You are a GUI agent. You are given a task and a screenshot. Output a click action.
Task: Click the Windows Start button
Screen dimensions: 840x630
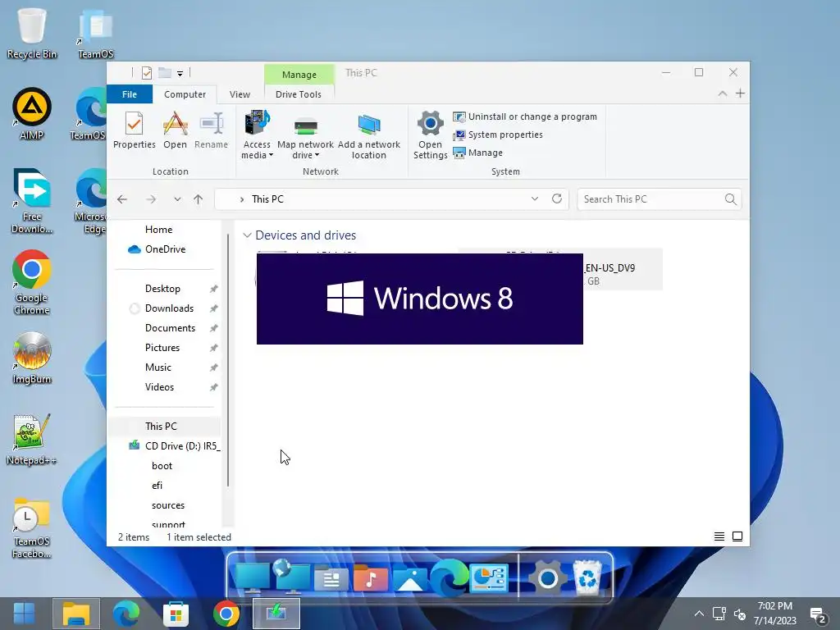click(x=24, y=614)
